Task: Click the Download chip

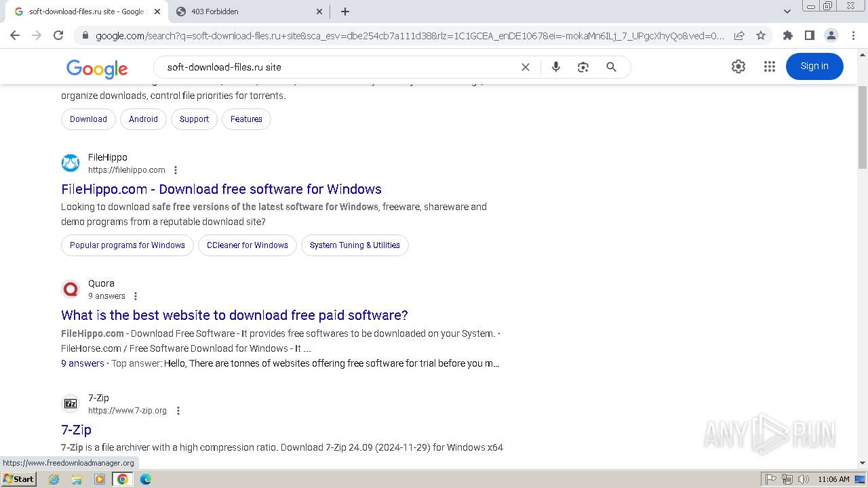Action: pos(88,119)
